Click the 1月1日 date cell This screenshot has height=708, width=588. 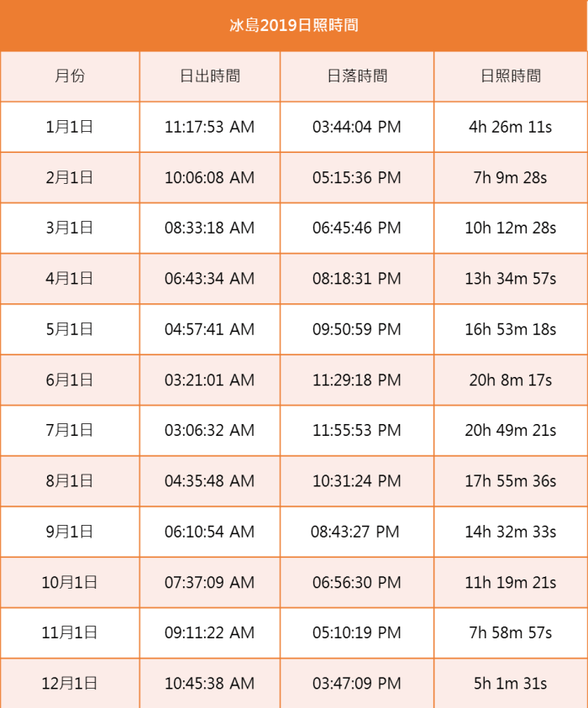click(x=70, y=127)
